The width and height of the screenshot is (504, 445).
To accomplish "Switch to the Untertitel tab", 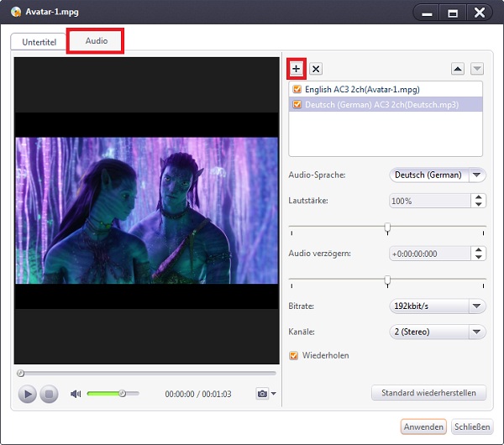I will tap(39, 42).
